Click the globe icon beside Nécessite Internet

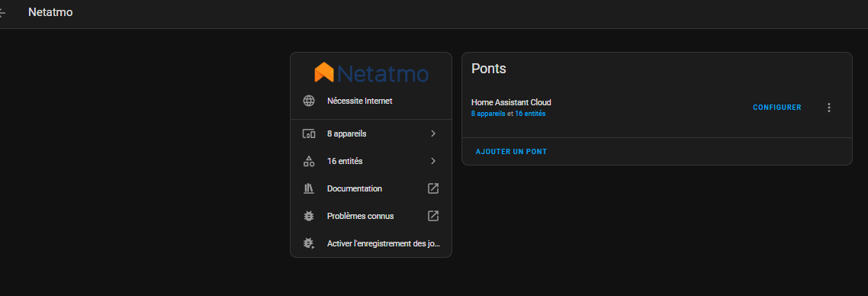pyautogui.click(x=309, y=101)
